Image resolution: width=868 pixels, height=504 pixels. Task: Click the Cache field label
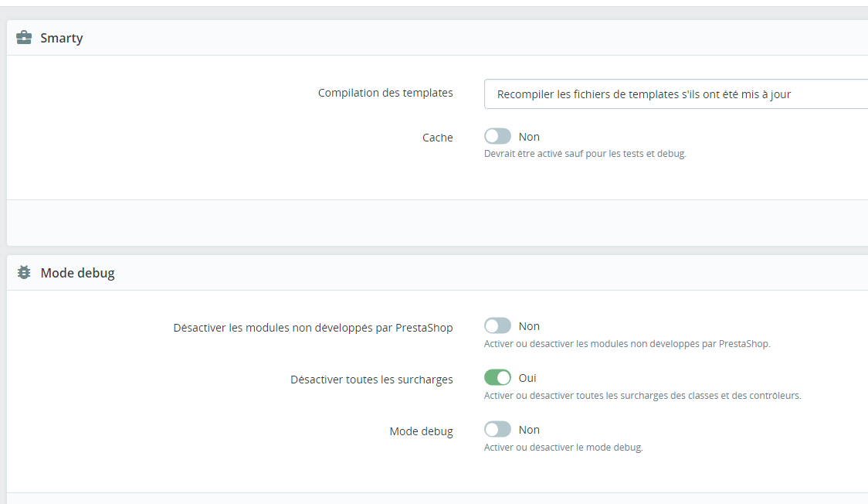pos(437,138)
